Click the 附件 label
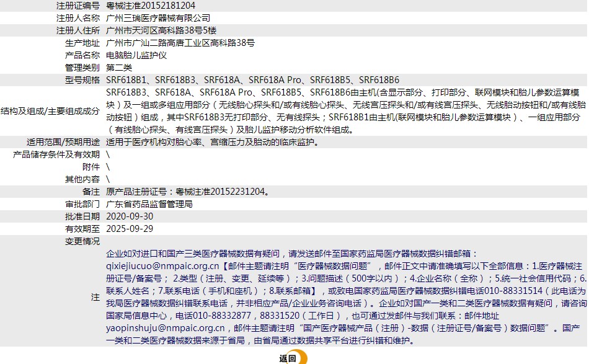This screenshot has height=364, width=589. [x=91, y=167]
